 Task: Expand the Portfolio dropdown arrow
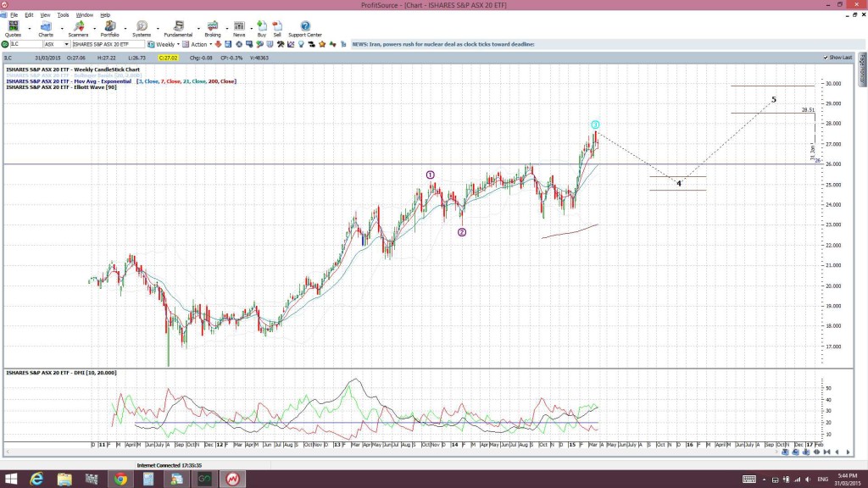pyautogui.click(x=125, y=28)
